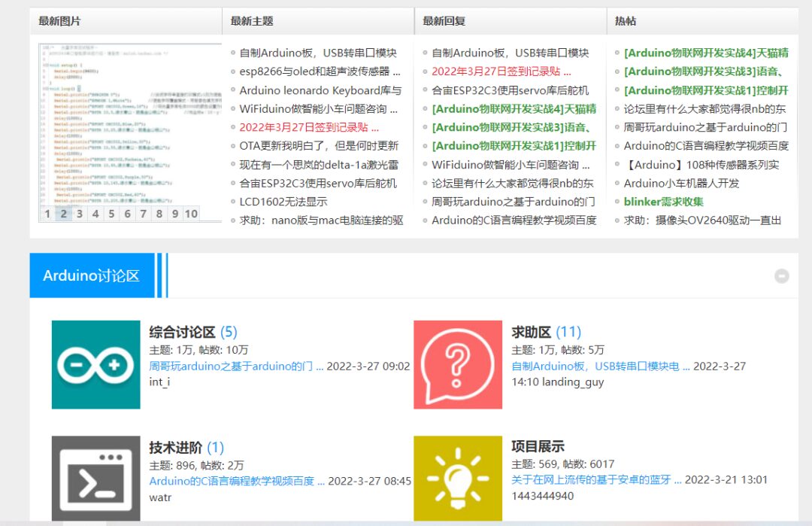Open 物联网开发实战3]语音 in 最新回复
The width and height of the screenshot is (812, 526).
click(511, 127)
